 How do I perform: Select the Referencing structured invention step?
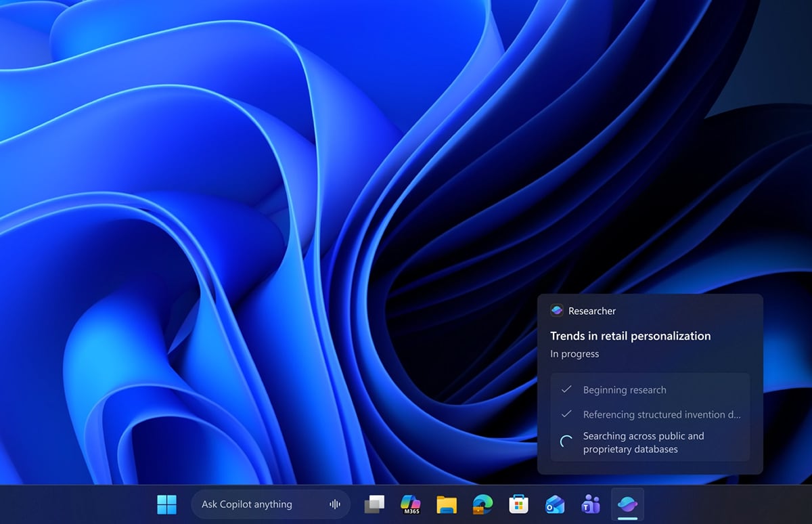(662, 414)
